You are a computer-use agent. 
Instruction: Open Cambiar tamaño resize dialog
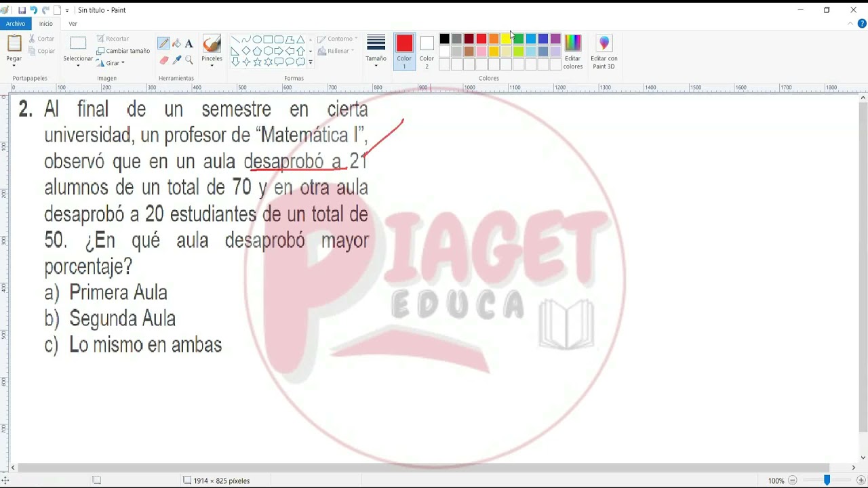click(123, 51)
